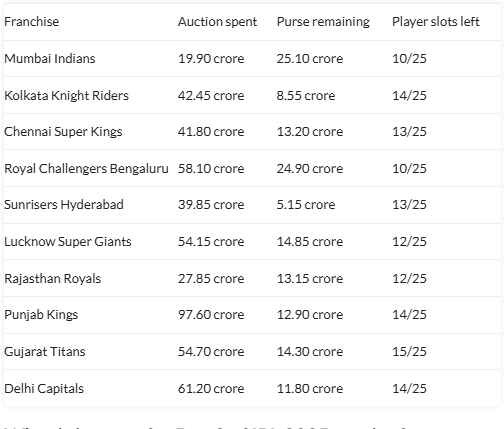Select the Mumbai Indians franchise cell
This screenshot has height=429, width=504.
pos(50,59)
